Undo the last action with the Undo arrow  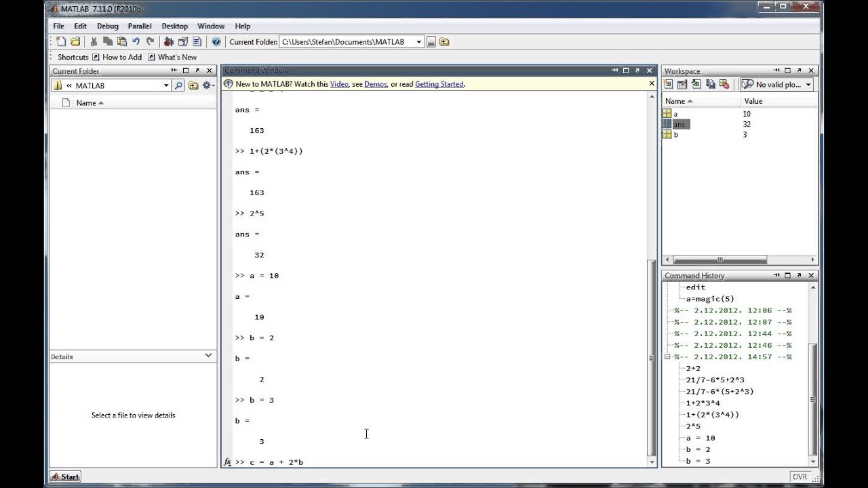click(x=136, y=41)
